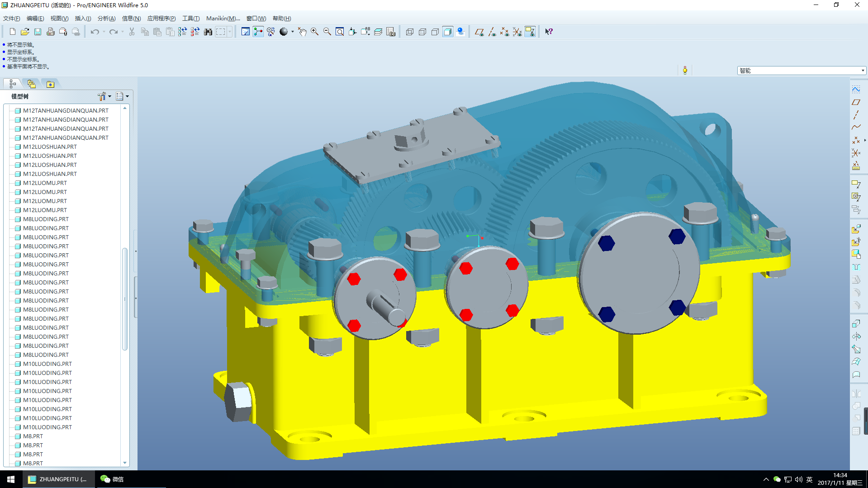The height and width of the screenshot is (488, 868).
Task: Switch to hidden line display mode
Action: [422, 32]
